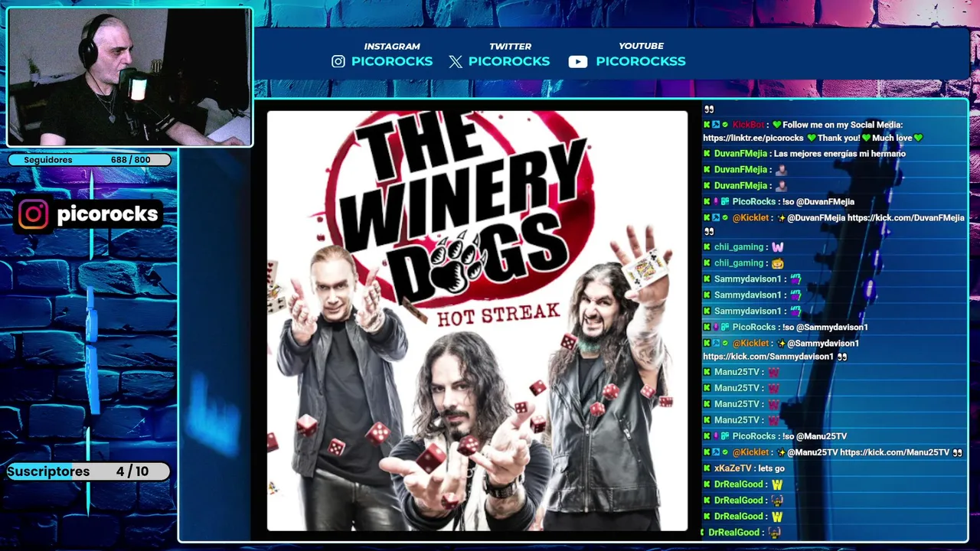Click the '!so @Manu25TV' chat command

[x=815, y=436]
